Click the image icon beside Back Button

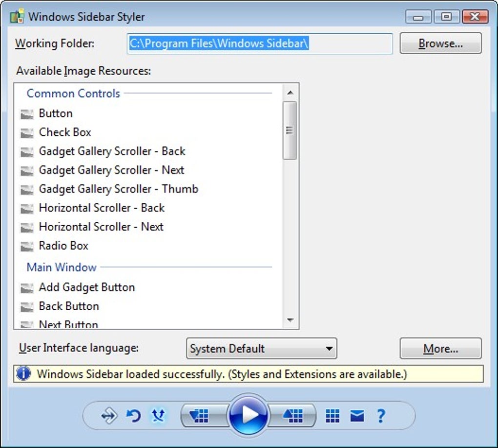tap(27, 307)
